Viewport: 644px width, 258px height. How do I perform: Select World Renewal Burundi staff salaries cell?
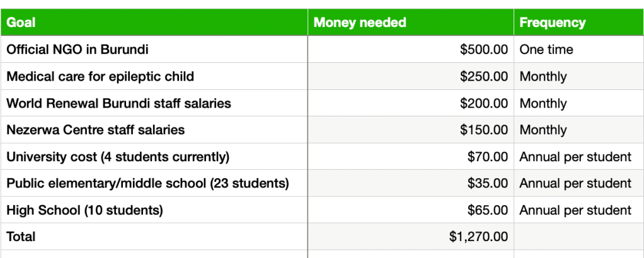118,103
